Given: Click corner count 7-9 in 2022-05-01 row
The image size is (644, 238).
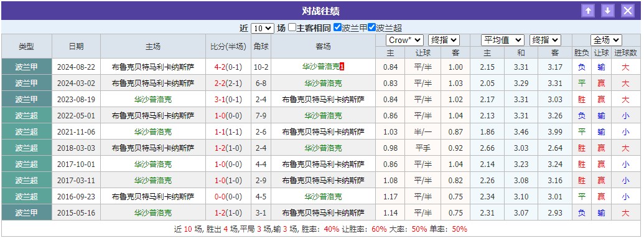Looking at the screenshot, I should tap(261, 116).
